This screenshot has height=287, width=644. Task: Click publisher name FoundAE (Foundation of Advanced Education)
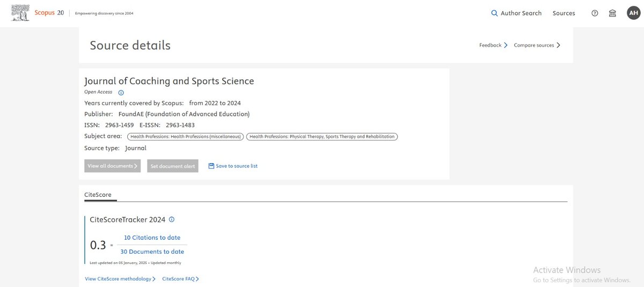[184, 114]
